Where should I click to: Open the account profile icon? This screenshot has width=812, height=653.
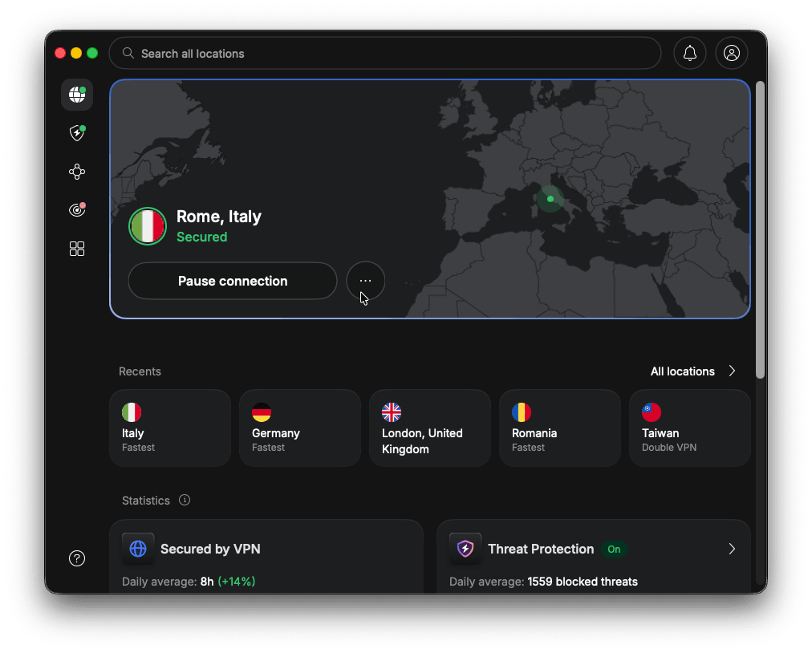tap(731, 53)
